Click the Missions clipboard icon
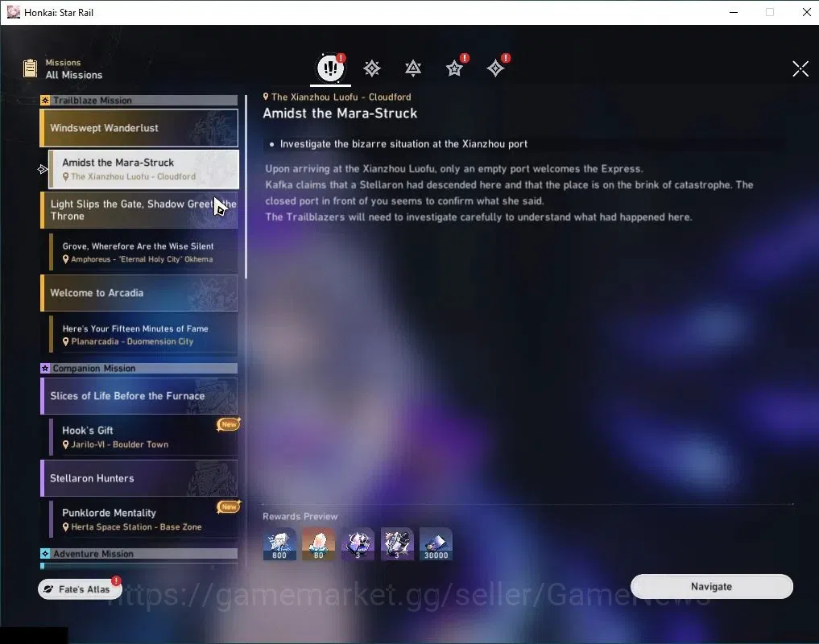819x644 pixels. 31,68
